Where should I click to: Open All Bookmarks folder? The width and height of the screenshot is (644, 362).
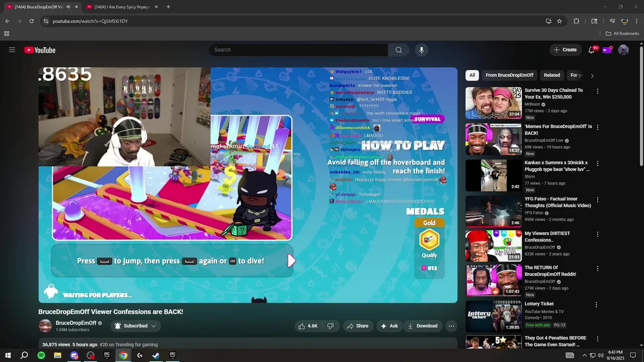[622, 34]
